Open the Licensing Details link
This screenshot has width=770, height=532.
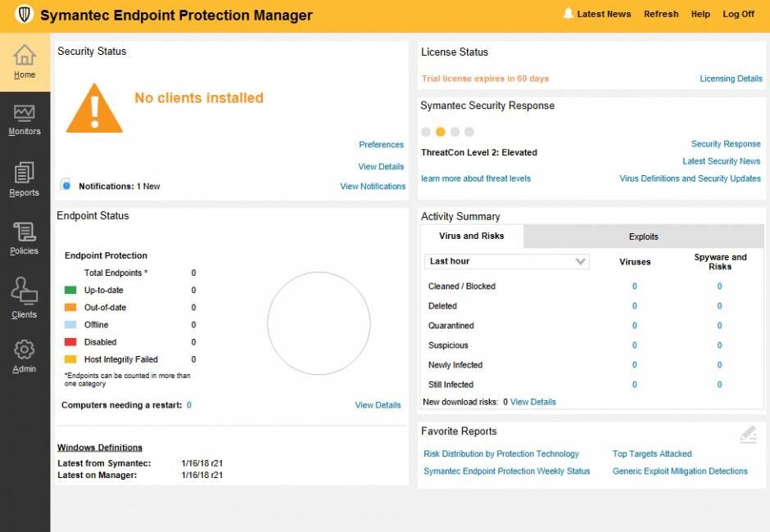[731, 79]
